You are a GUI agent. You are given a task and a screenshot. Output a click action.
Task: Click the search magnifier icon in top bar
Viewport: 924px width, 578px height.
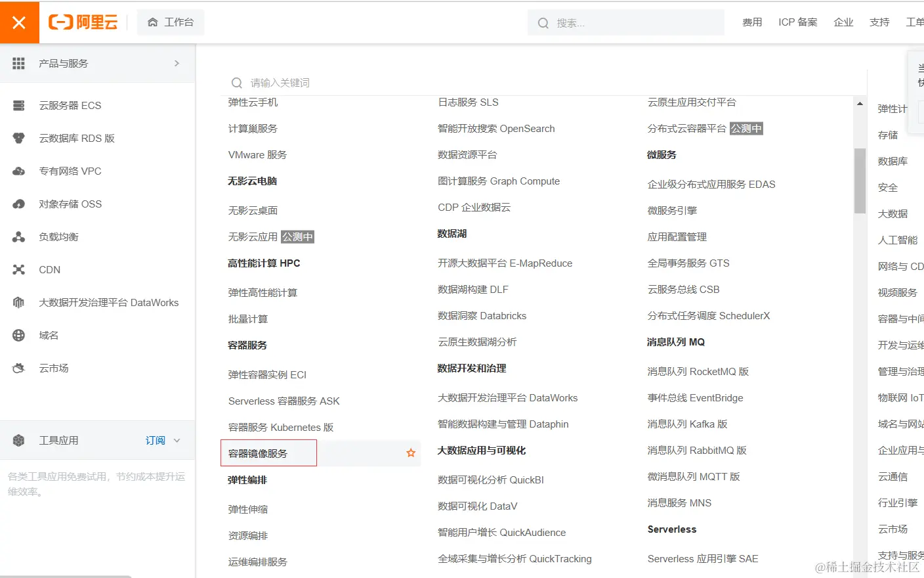click(x=543, y=23)
